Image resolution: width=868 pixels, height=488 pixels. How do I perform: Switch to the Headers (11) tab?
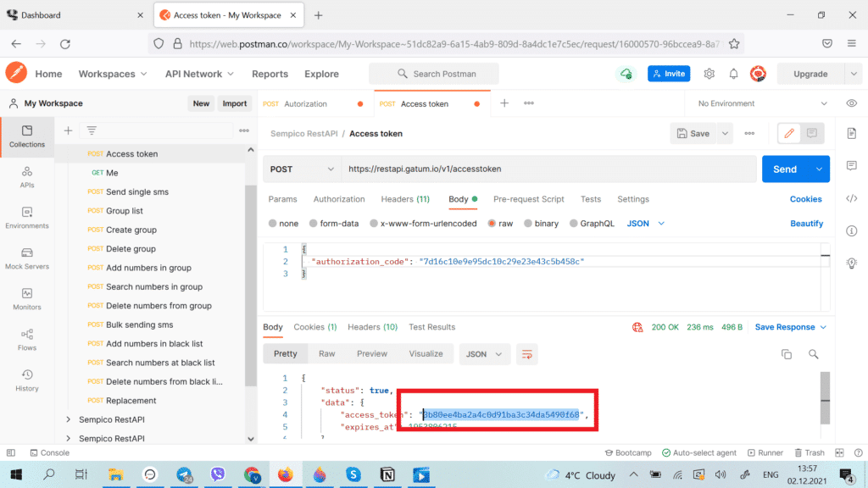click(405, 199)
